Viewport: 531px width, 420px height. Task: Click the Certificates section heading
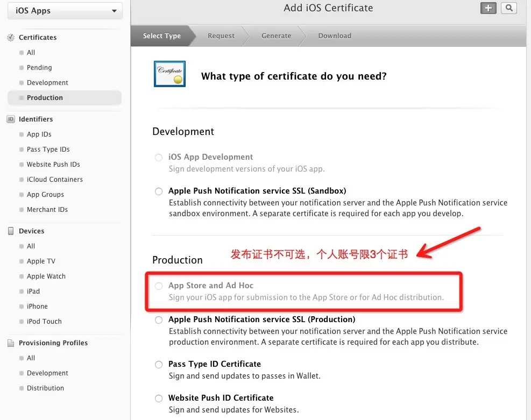38,38
